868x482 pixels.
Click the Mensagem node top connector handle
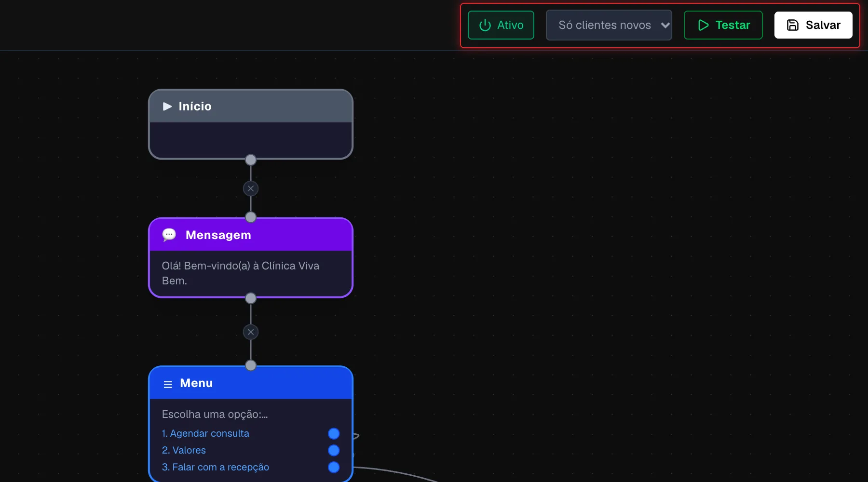coord(251,217)
